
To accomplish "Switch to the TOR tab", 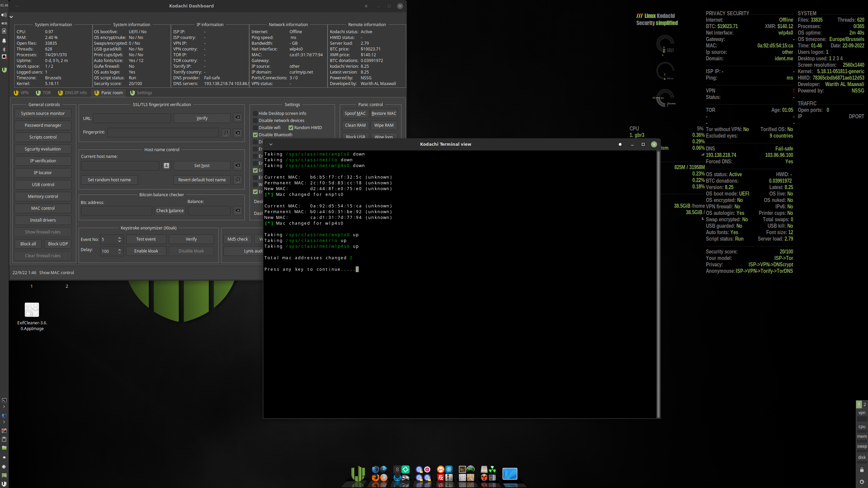I will (43, 93).
